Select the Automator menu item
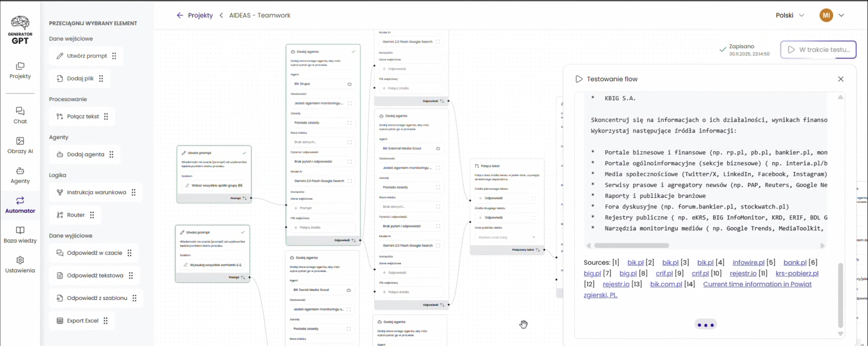Screen dimensions: 868x346 [20, 205]
